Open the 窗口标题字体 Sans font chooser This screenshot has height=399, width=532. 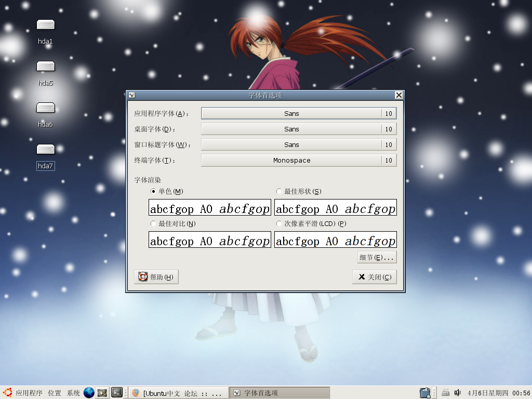pyautogui.click(x=299, y=144)
